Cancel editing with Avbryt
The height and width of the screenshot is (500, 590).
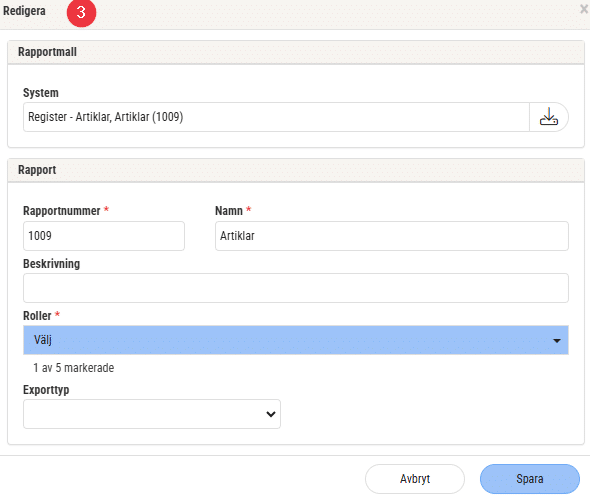(415, 479)
